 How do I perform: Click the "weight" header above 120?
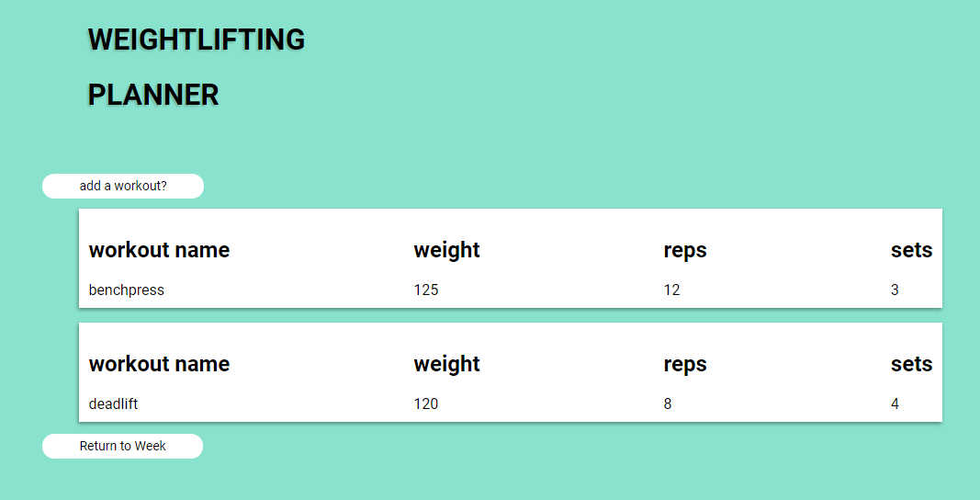tap(447, 364)
